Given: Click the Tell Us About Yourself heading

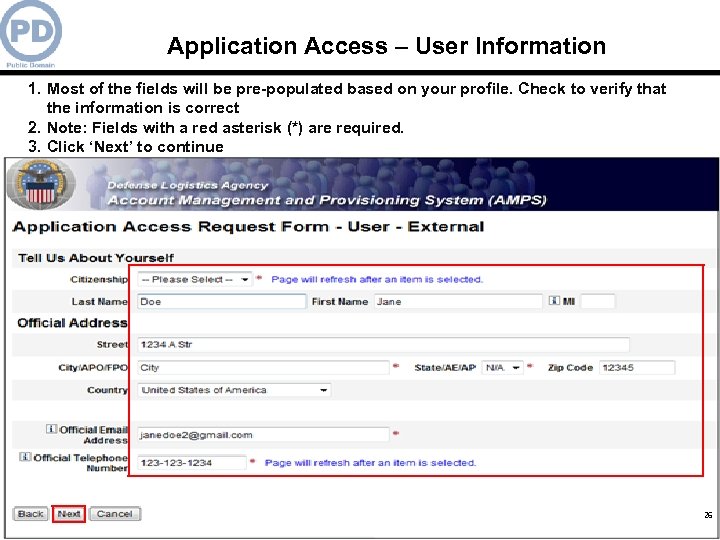Looking at the screenshot, I should 96,258.
